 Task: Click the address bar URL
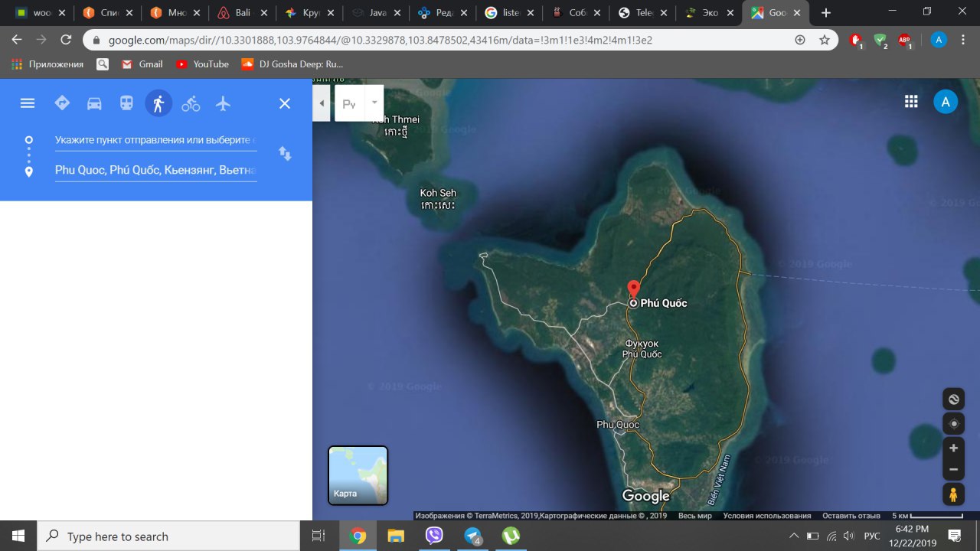click(380, 40)
